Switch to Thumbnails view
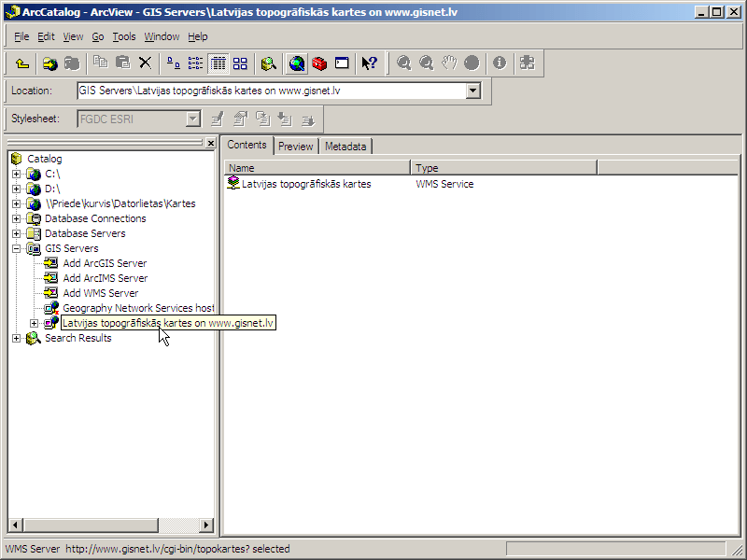The image size is (747, 560). 241,63
